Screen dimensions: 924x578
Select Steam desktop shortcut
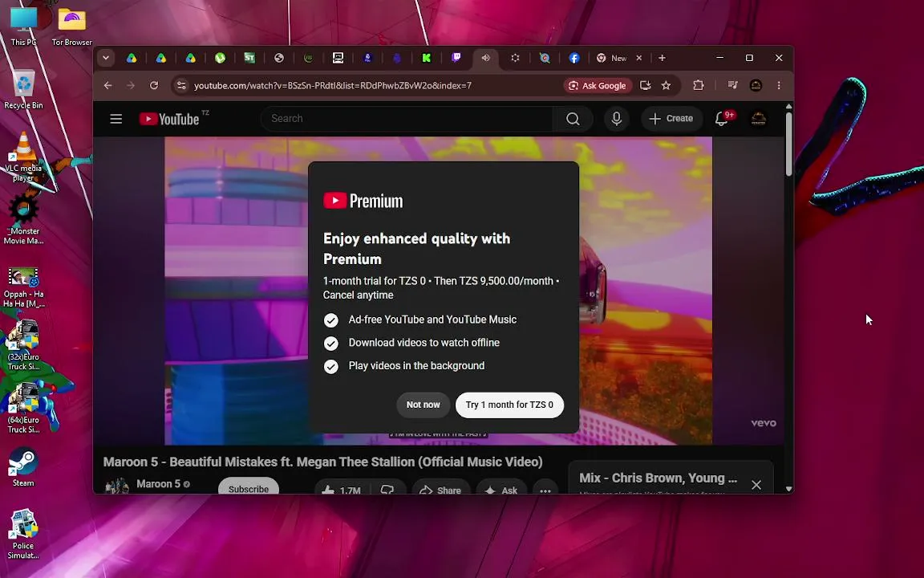pyautogui.click(x=23, y=467)
